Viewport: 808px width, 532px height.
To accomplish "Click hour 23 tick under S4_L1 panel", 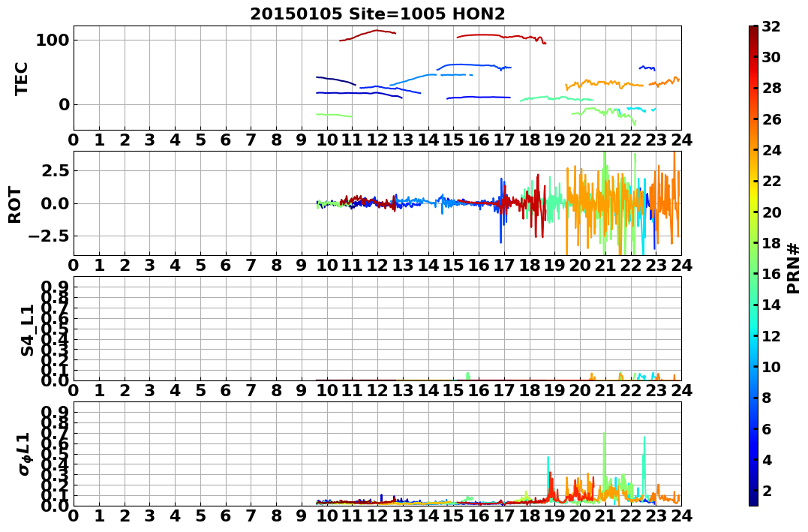I will [656, 390].
